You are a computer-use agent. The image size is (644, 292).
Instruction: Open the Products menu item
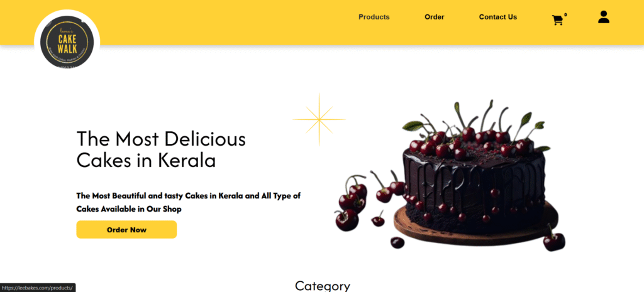point(374,17)
